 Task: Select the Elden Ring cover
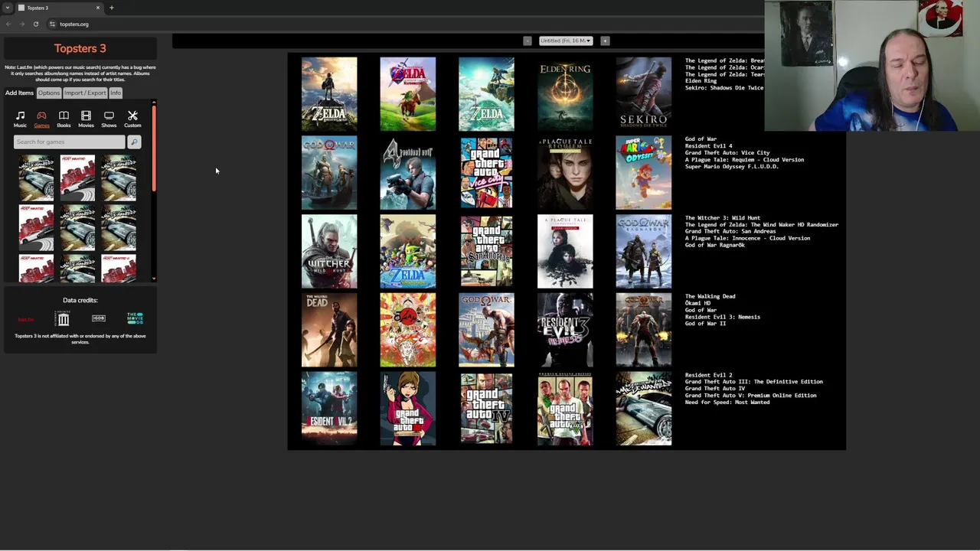click(565, 94)
